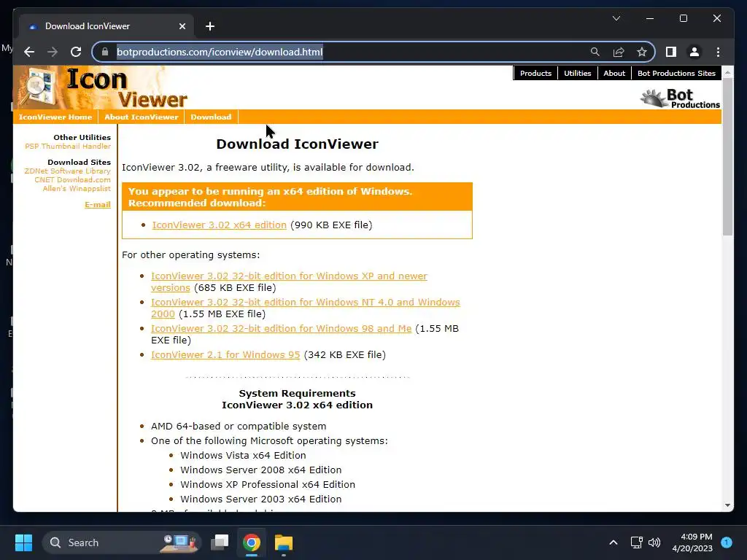The width and height of the screenshot is (747, 560).
Task: Click the browser forward arrow
Action: [x=53, y=52]
